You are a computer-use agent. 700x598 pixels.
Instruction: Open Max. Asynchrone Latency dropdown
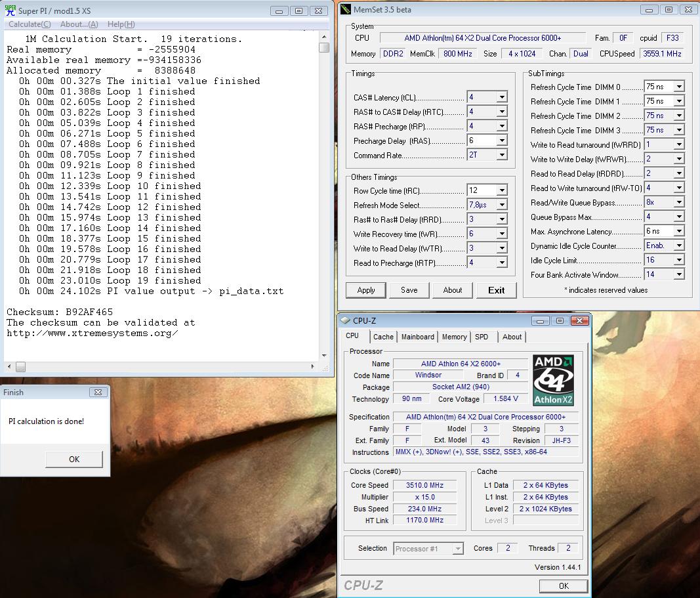[679, 231]
